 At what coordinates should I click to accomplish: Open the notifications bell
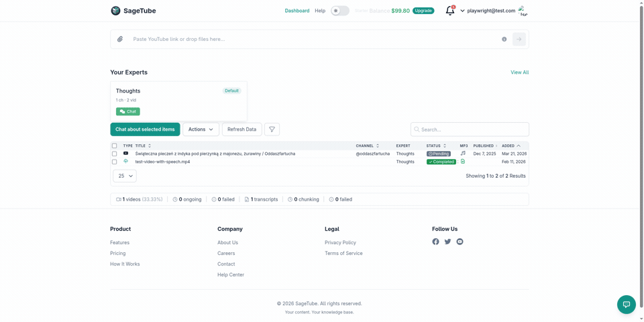pos(450,11)
